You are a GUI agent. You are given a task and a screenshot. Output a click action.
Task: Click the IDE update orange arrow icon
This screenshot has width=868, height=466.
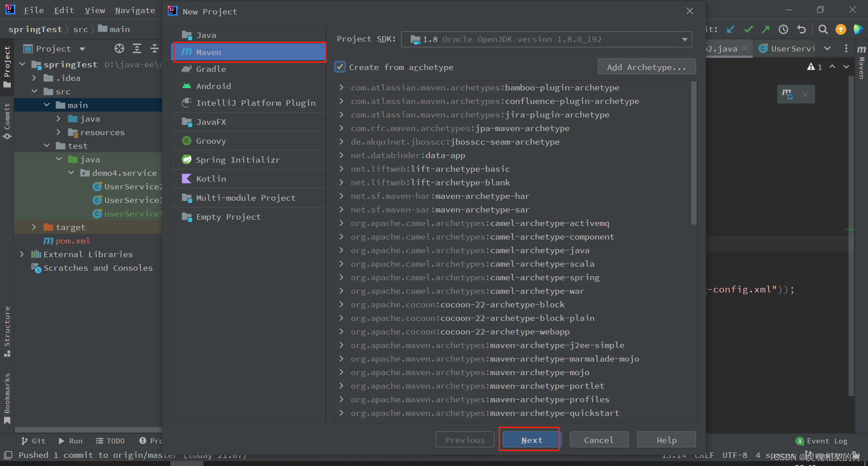point(841,29)
